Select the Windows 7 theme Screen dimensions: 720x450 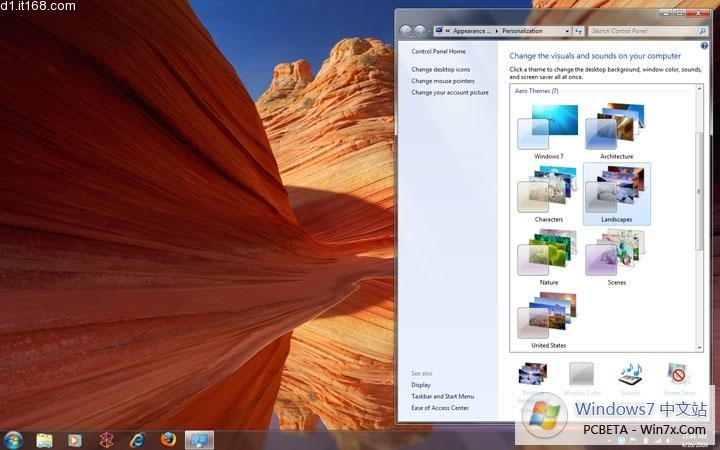click(548, 131)
